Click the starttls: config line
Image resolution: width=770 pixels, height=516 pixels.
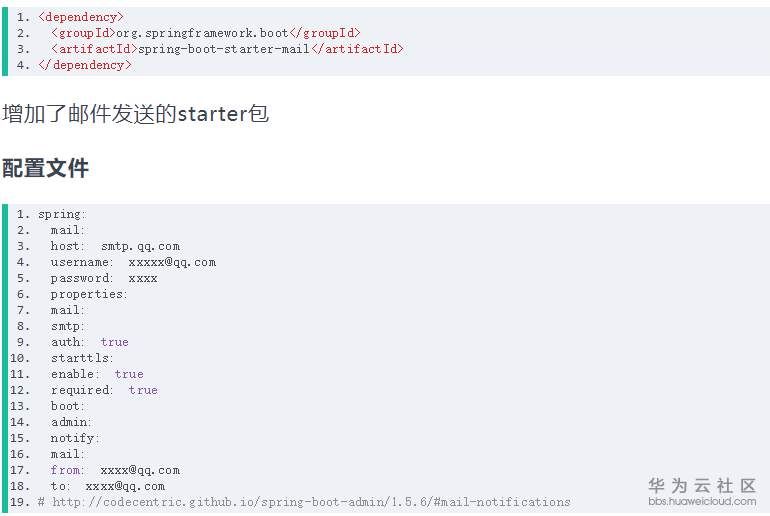[82, 358]
